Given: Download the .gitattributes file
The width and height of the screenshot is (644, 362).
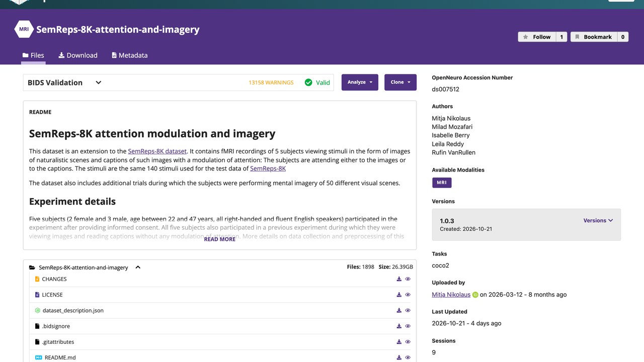Looking at the screenshot, I should click(x=399, y=342).
